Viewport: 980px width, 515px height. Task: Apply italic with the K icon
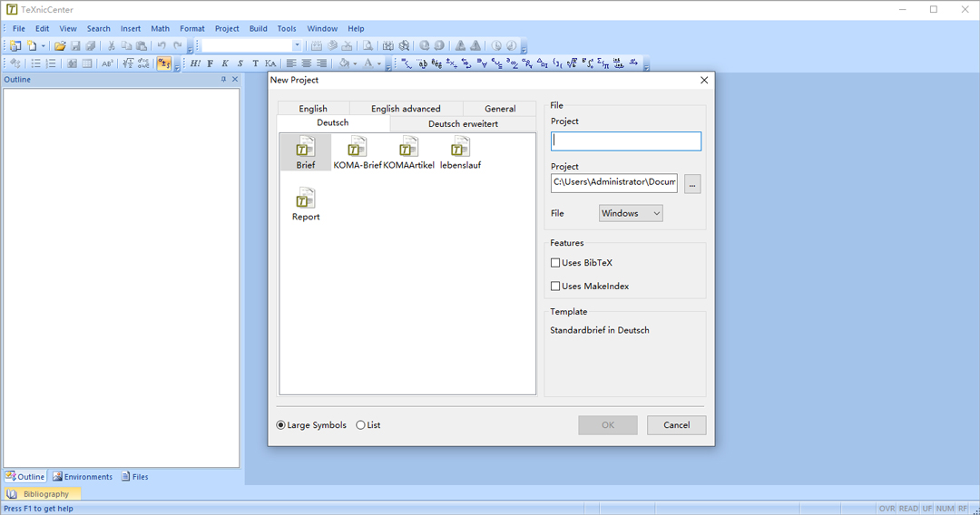tap(225, 63)
